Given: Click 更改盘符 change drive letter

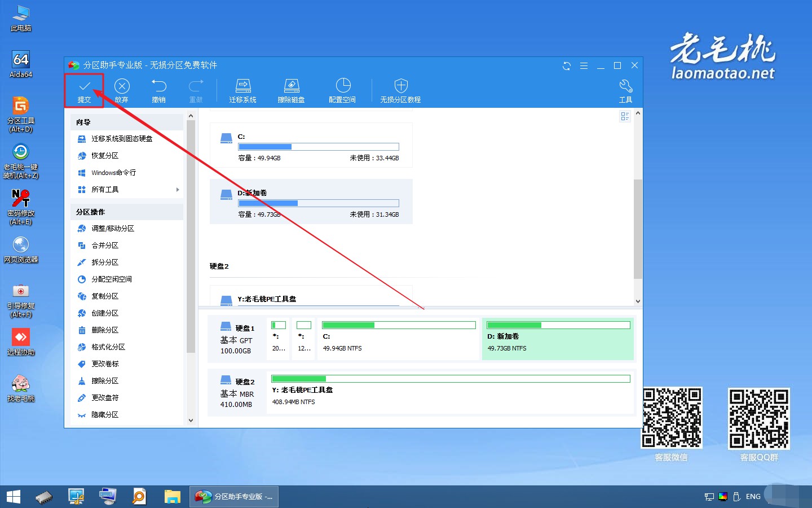Looking at the screenshot, I should pyautogui.click(x=105, y=398).
